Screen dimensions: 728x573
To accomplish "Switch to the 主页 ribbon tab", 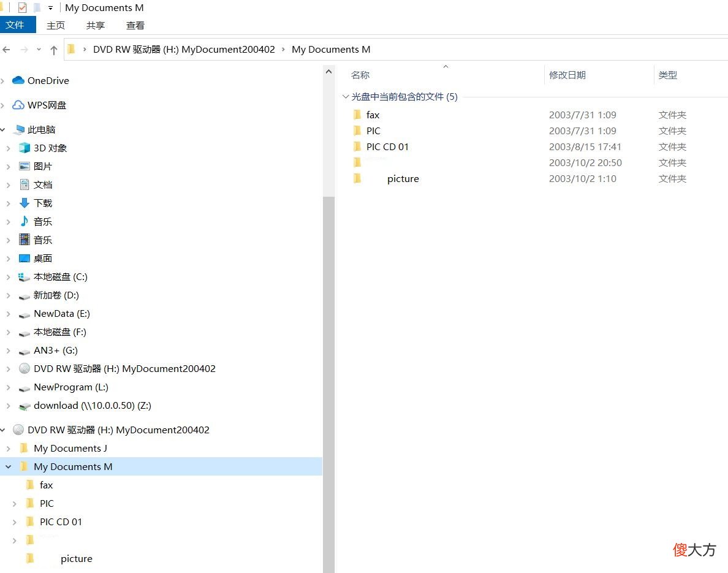I will click(56, 26).
